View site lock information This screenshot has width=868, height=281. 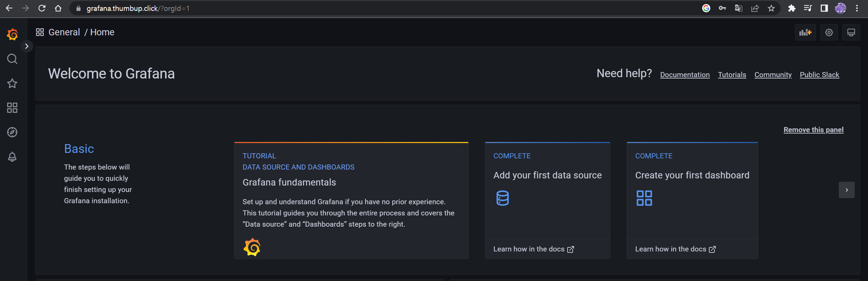79,8
